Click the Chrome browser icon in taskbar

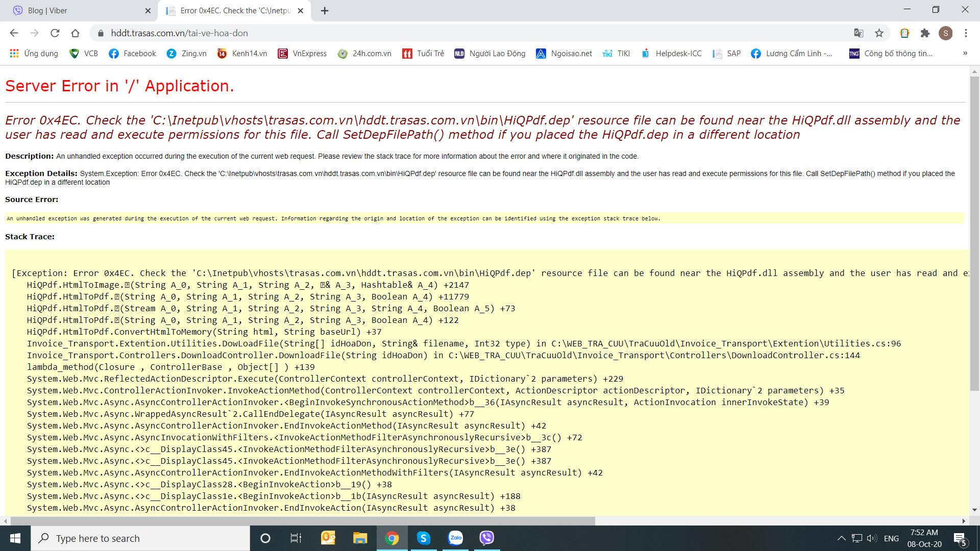[x=391, y=538]
